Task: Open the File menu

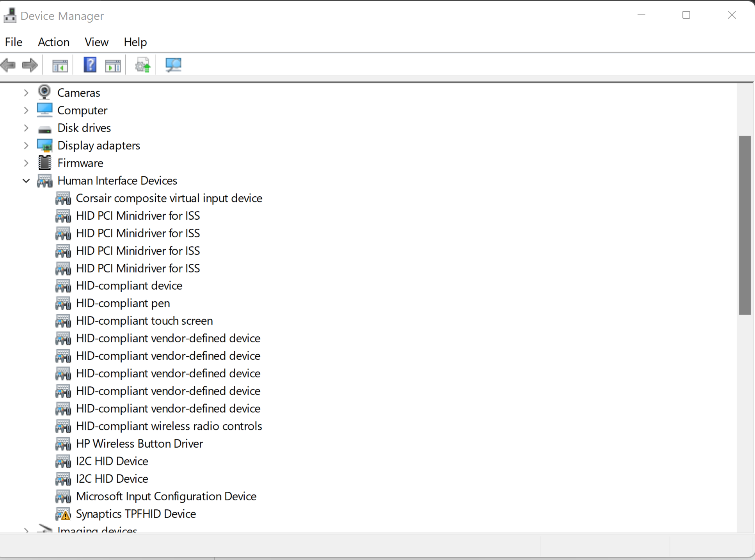Action: click(x=14, y=42)
